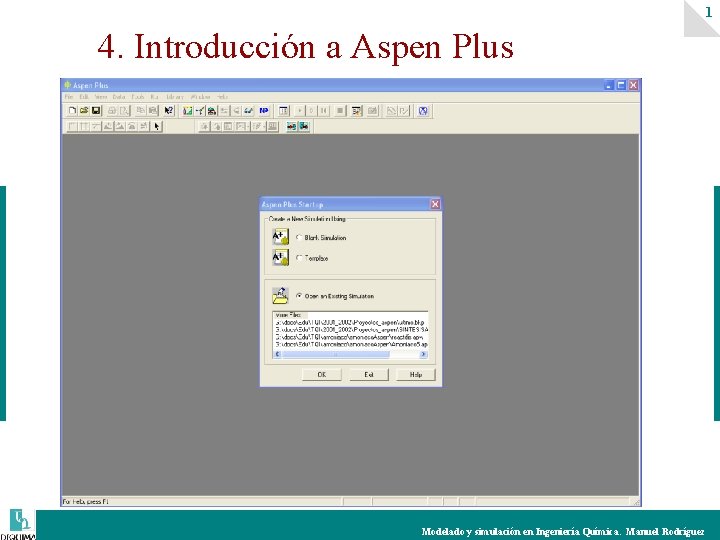Viewport: 720px width, 540px height.
Task: Open the Edit menu
Action: click(x=84, y=97)
